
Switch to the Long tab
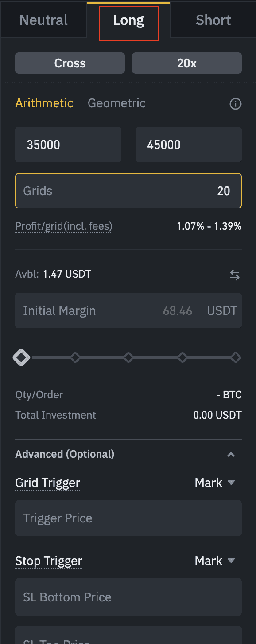(x=128, y=20)
